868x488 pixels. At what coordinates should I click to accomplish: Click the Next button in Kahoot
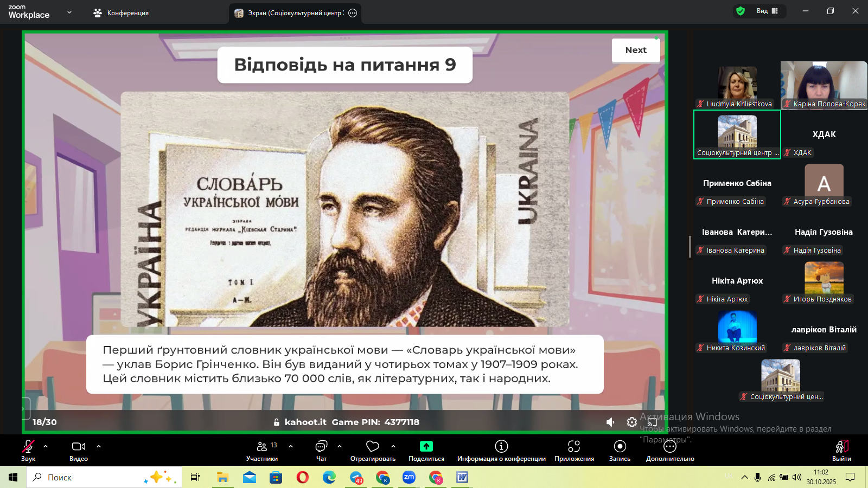coord(636,50)
